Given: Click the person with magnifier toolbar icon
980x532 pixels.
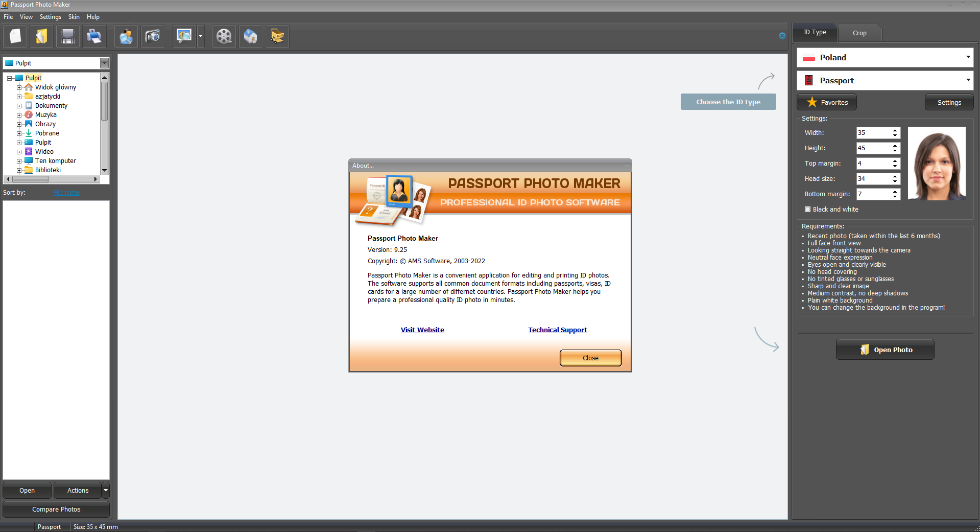Looking at the screenshot, I should [x=126, y=36].
